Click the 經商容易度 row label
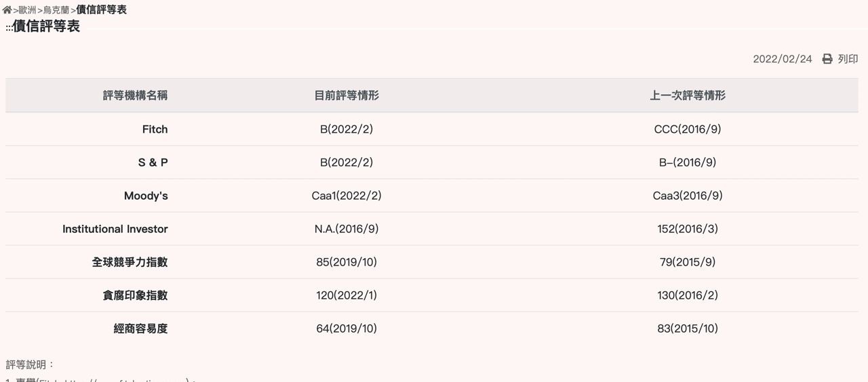 140,328
